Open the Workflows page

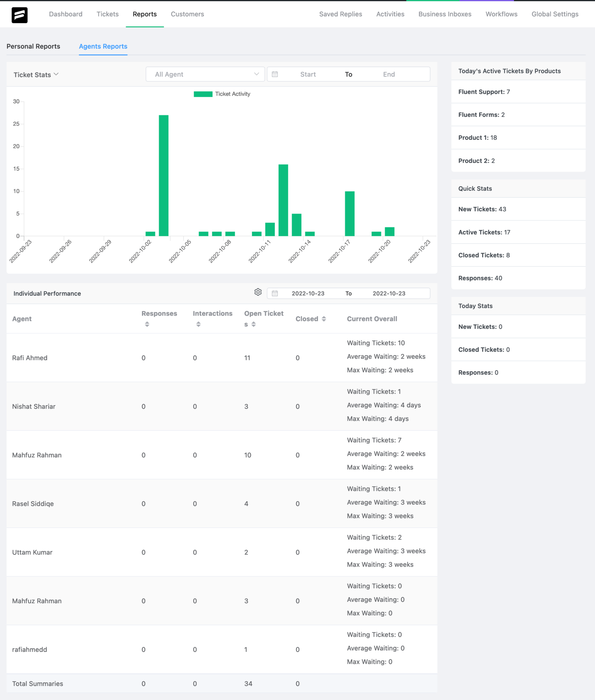click(x=501, y=14)
